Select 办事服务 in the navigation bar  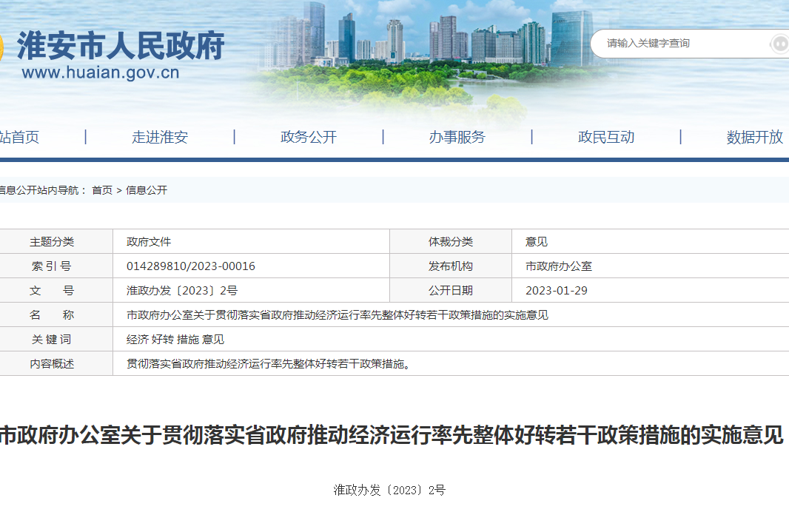pyautogui.click(x=457, y=137)
